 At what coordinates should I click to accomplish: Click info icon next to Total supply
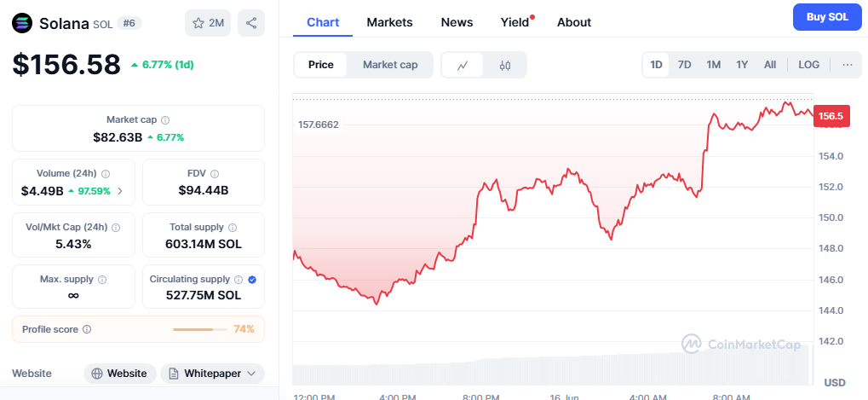point(233,227)
